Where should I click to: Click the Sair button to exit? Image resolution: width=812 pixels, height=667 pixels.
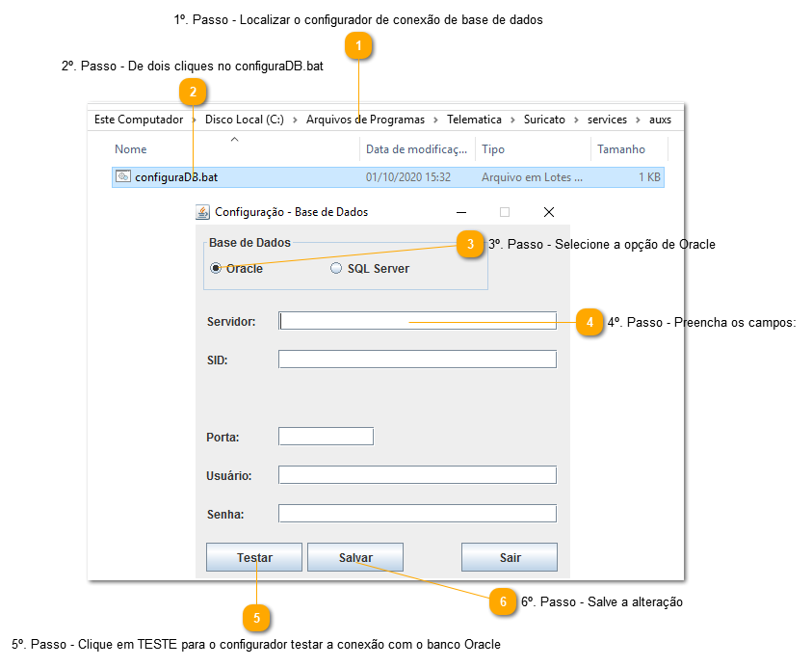(x=510, y=557)
